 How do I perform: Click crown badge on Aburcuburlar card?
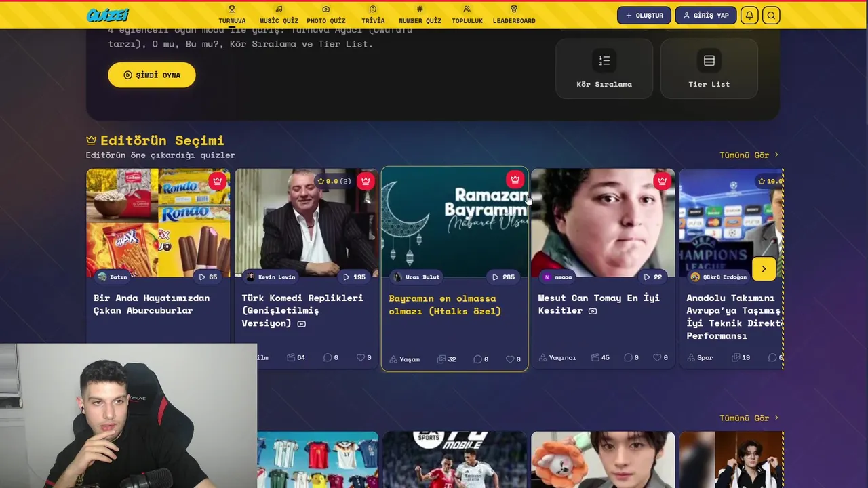(x=217, y=181)
